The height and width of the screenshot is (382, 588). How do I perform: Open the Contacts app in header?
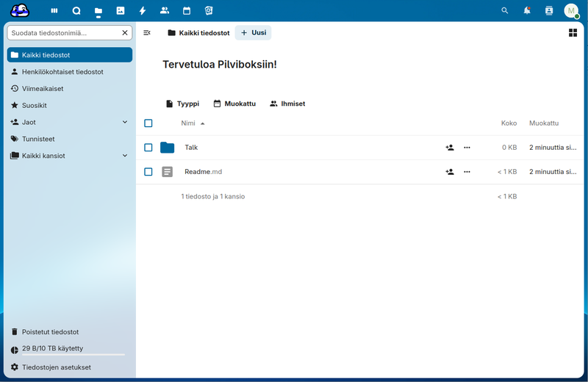(x=165, y=11)
